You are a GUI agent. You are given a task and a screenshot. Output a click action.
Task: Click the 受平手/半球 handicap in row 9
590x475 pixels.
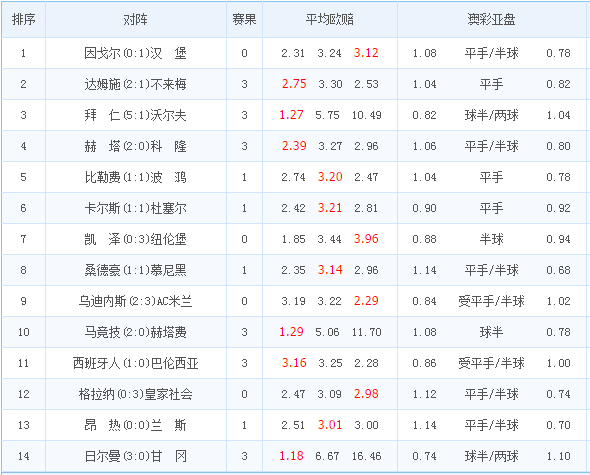(x=491, y=301)
